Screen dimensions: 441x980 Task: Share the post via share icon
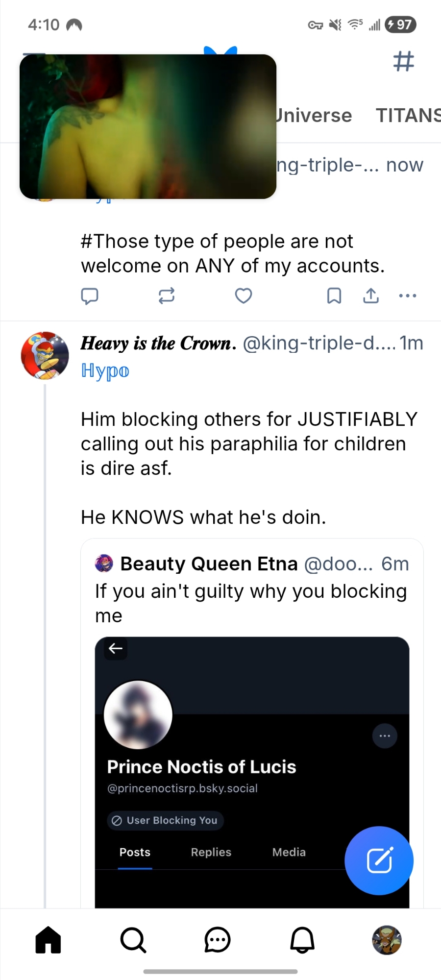tap(371, 295)
